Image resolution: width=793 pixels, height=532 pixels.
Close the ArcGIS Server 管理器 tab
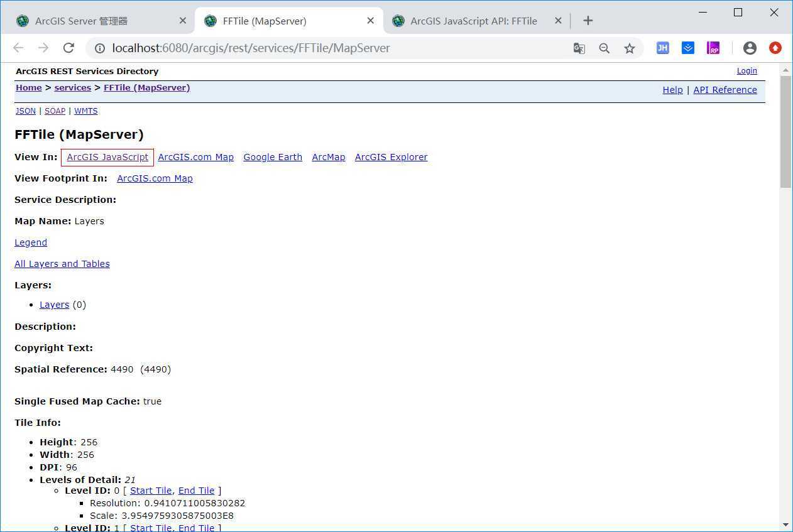point(183,21)
